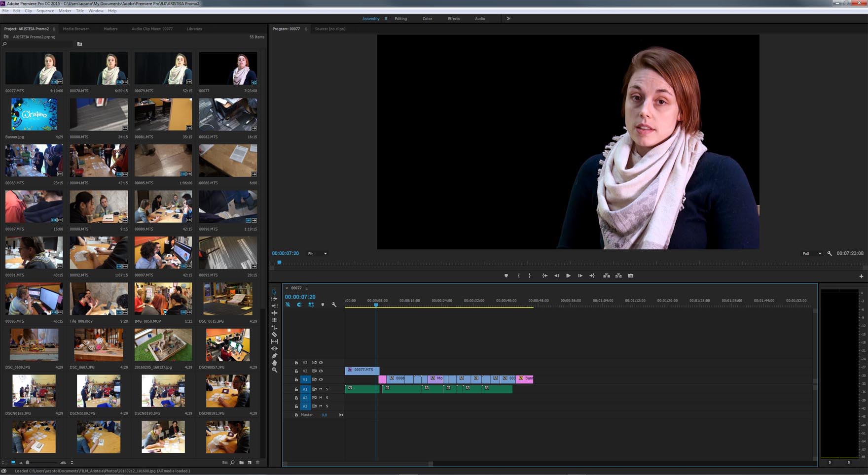Click the Export Frame camera icon

pos(630,276)
